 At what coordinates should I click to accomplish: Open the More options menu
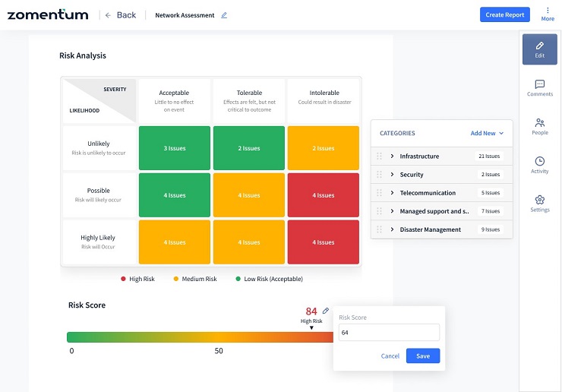coord(547,14)
